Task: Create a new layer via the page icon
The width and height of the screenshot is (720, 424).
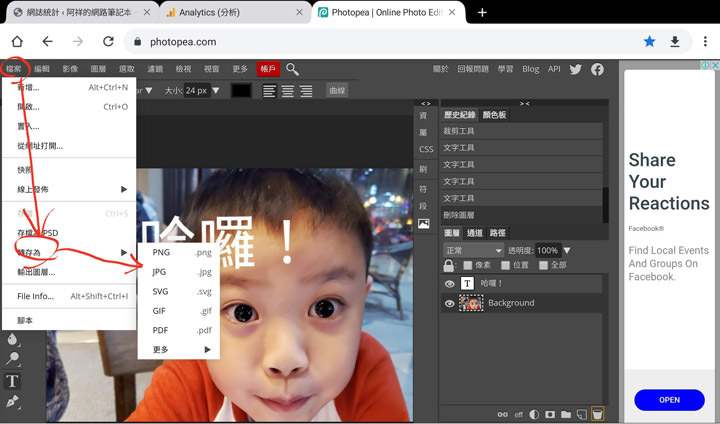Action: 581,414
